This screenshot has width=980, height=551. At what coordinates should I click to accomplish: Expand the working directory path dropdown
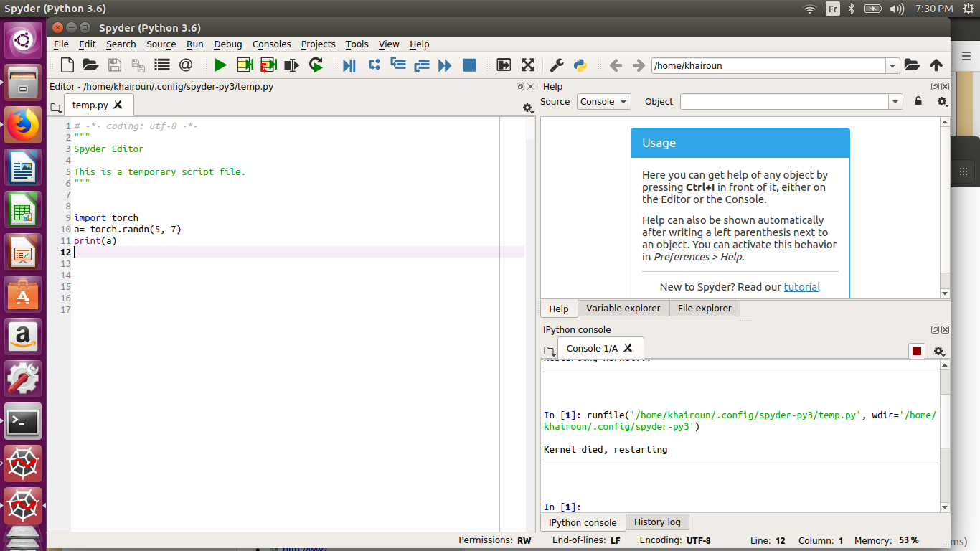pyautogui.click(x=892, y=66)
